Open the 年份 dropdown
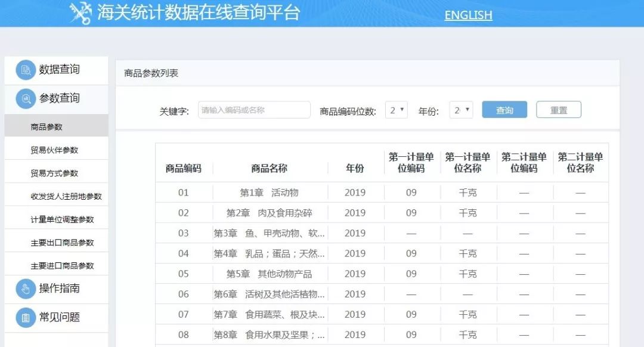The image size is (644, 347). [461, 109]
